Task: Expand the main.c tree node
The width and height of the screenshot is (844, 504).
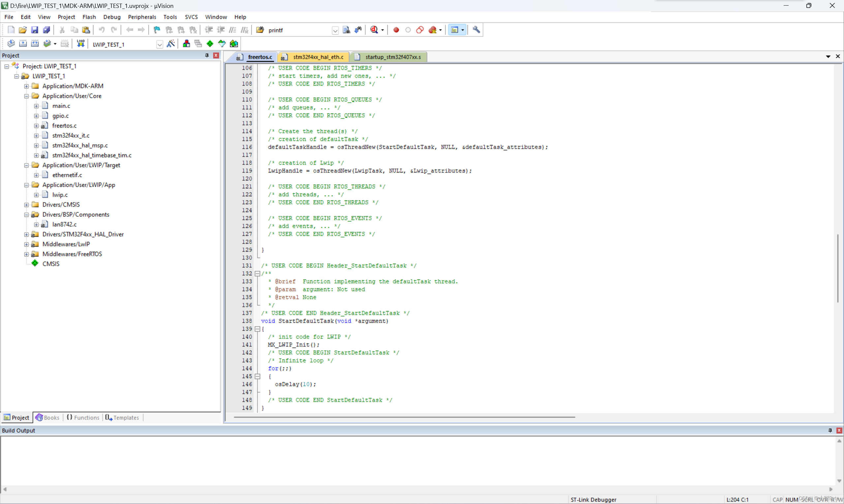Action: point(36,106)
